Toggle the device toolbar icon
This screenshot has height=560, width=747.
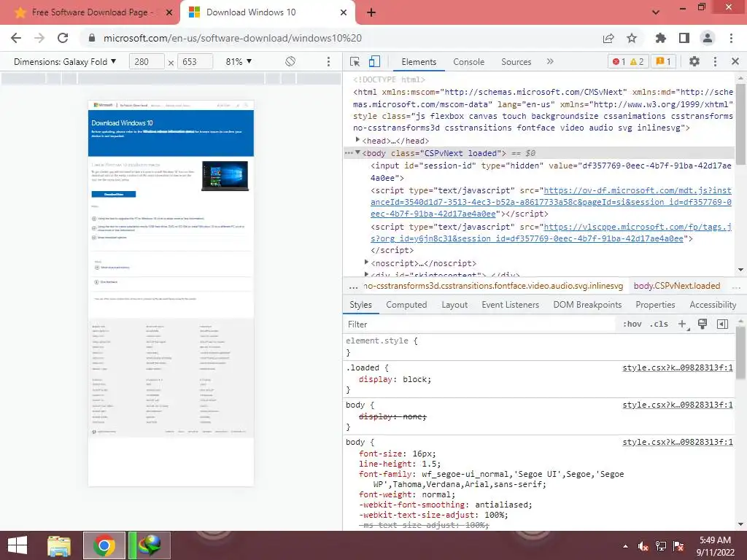tap(374, 61)
